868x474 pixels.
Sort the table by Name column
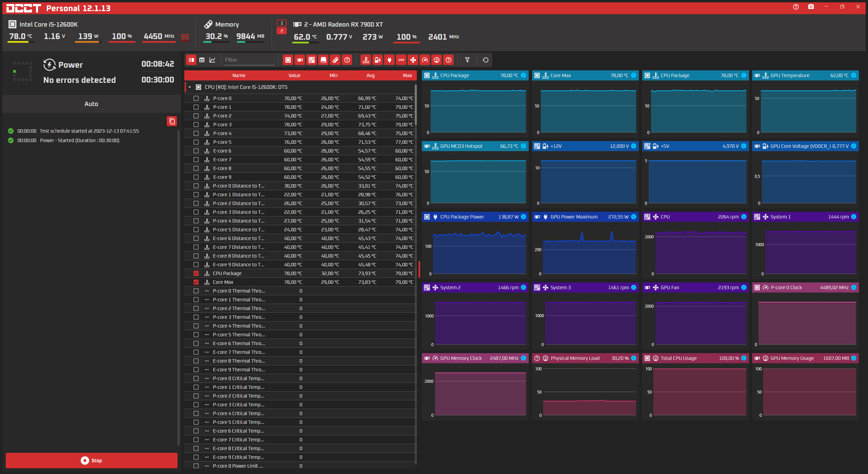coord(239,75)
